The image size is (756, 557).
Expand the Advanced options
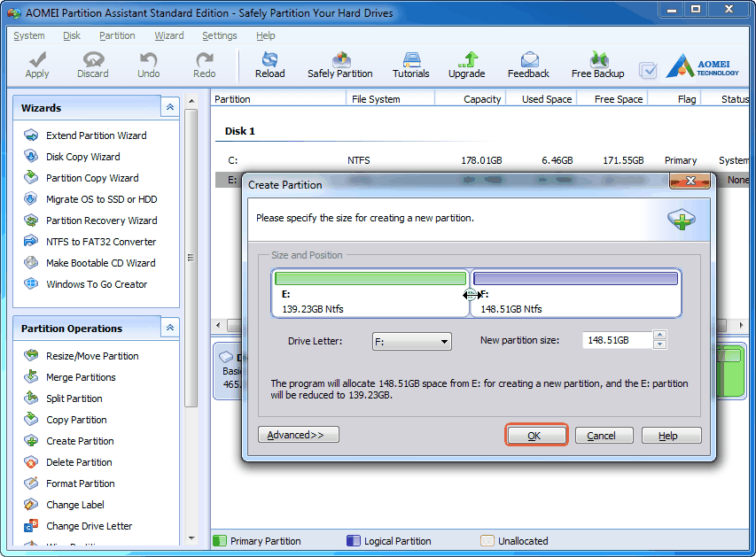(x=299, y=435)
